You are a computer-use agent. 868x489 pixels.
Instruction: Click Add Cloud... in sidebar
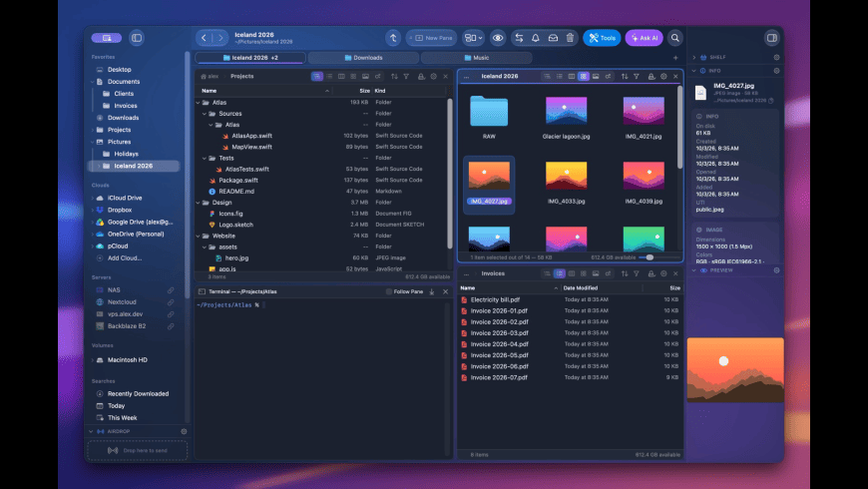124,258
